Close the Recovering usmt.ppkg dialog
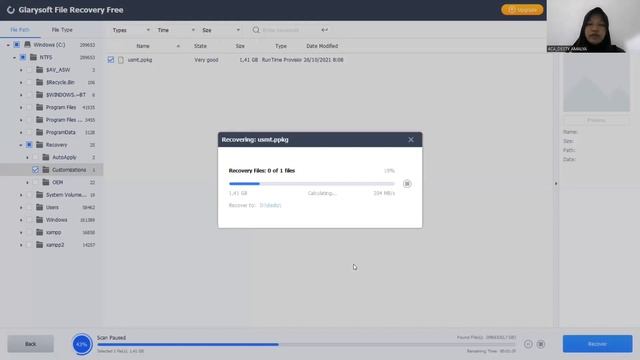640x360 pixels. tap(411, 140)
